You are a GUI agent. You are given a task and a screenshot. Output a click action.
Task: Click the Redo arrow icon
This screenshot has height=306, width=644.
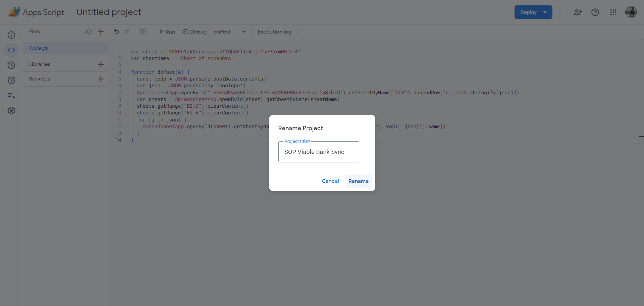[x=127, y=32]
